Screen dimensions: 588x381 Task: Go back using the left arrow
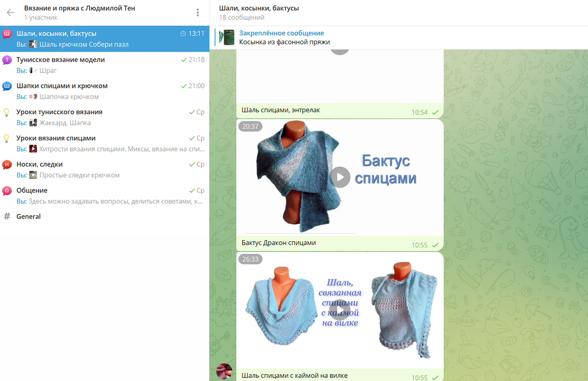tap(10, 13)
